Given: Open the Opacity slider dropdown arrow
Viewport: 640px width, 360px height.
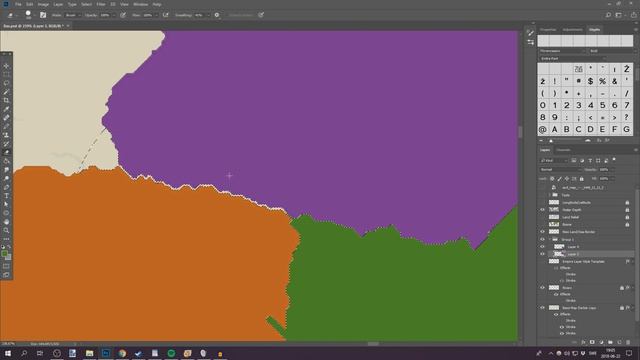Looking at the screenshot, I should pos(113,15).
